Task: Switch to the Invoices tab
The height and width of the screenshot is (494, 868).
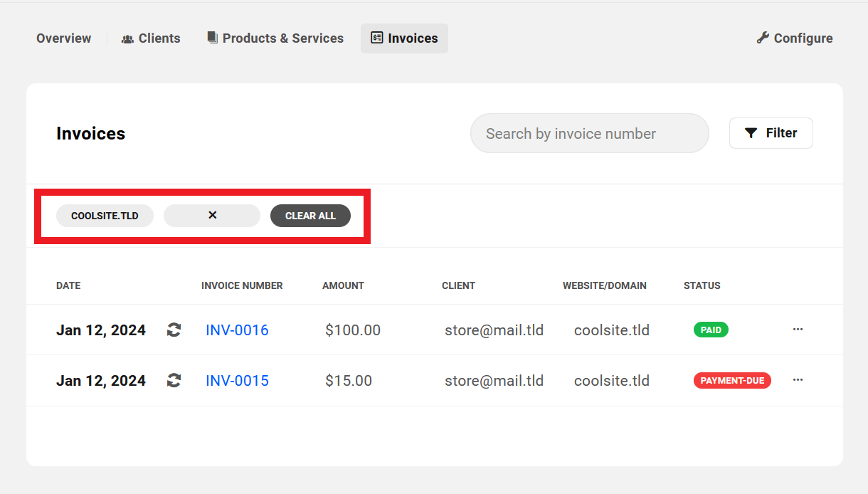Action: (x=404, y=38)
